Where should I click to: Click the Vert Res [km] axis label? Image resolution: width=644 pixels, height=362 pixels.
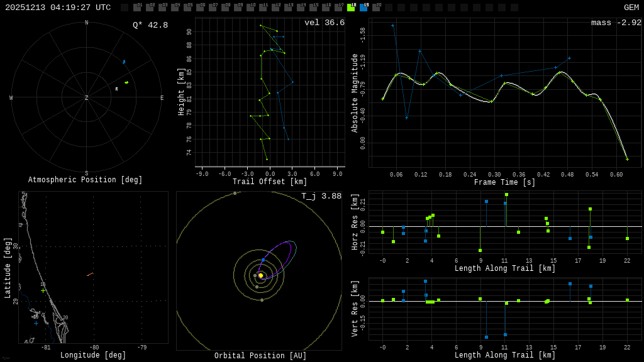(x=355, y=309)
